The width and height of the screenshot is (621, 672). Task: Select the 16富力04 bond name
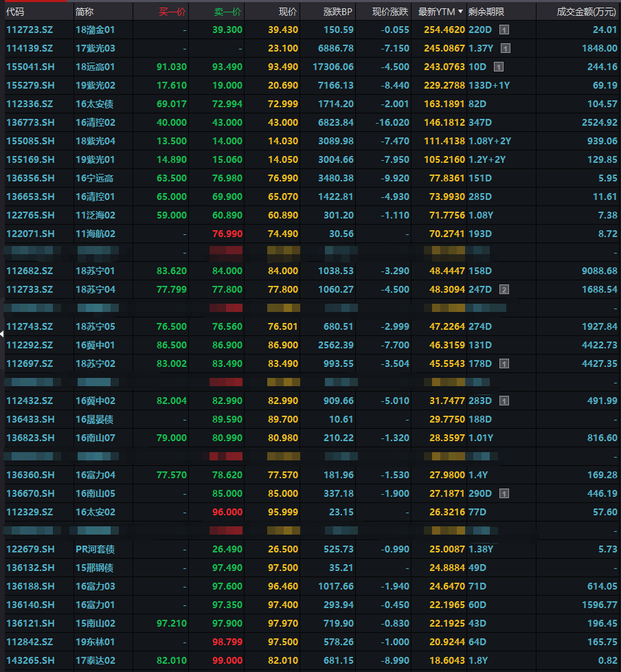point(95,475)
